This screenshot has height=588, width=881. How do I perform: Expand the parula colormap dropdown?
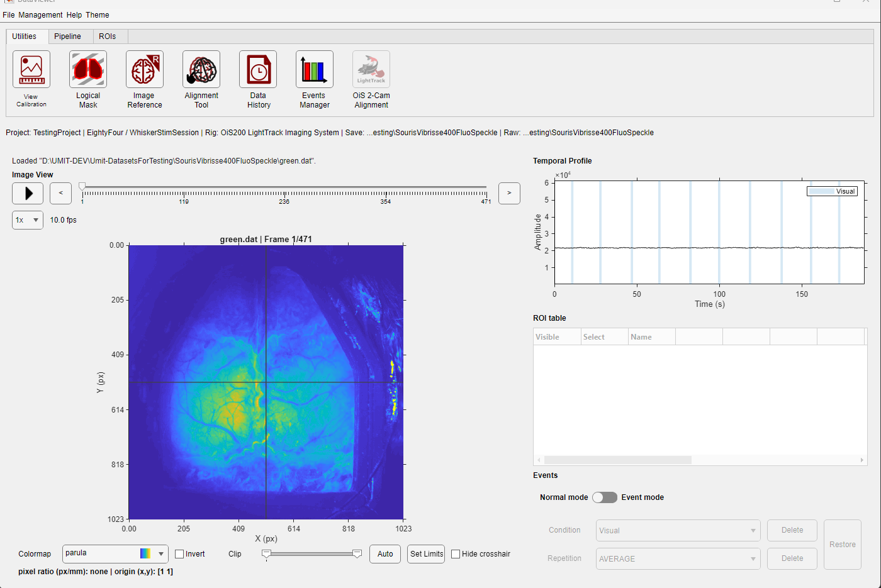click(x=115, y=554)
